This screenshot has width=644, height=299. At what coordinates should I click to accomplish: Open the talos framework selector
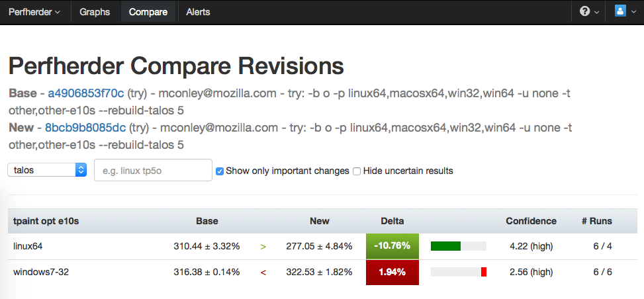(47, 170)
